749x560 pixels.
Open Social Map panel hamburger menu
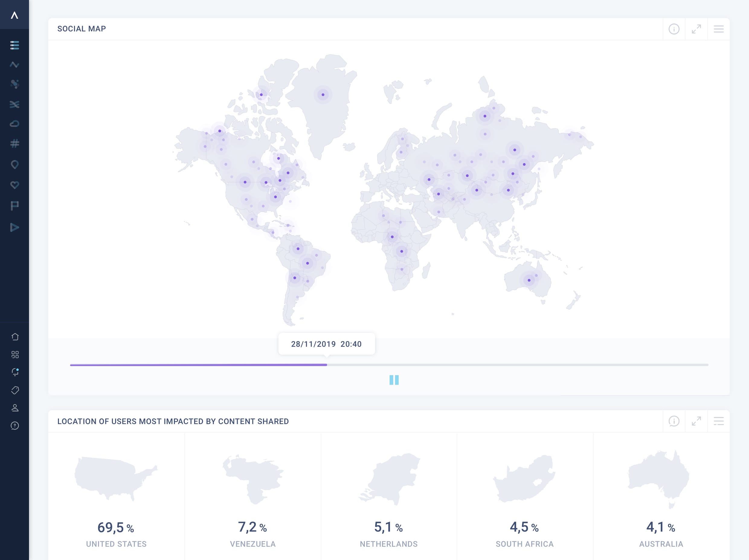718,29
